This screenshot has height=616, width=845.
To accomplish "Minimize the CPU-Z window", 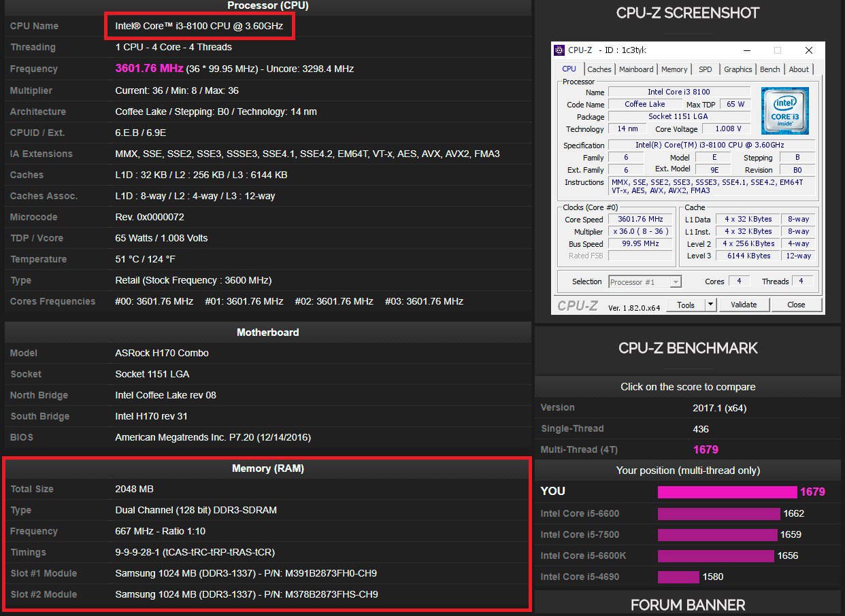I will pyautogui.click(x=747, y=50).
